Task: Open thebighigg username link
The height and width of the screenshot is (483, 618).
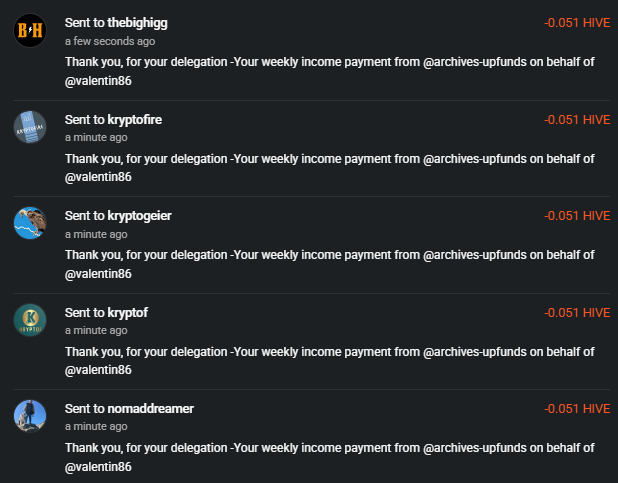Action: tap(138, 23)
